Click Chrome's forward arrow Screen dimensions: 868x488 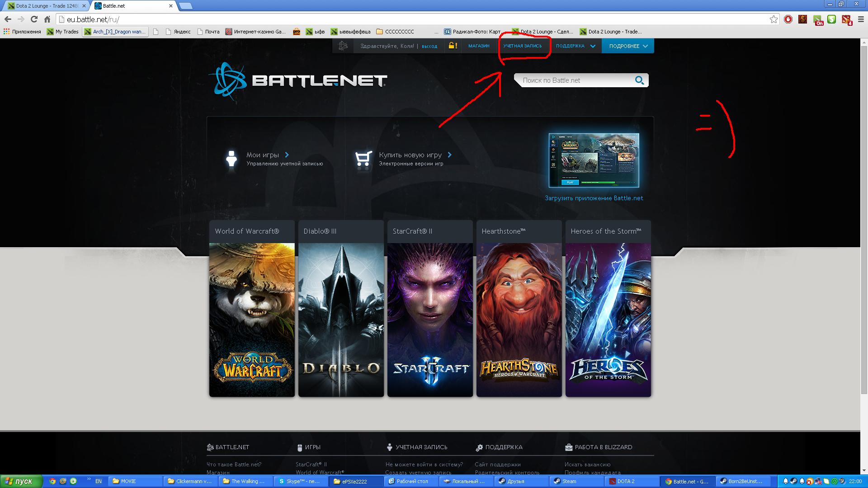pyautogui.click(x=21, y=19)
